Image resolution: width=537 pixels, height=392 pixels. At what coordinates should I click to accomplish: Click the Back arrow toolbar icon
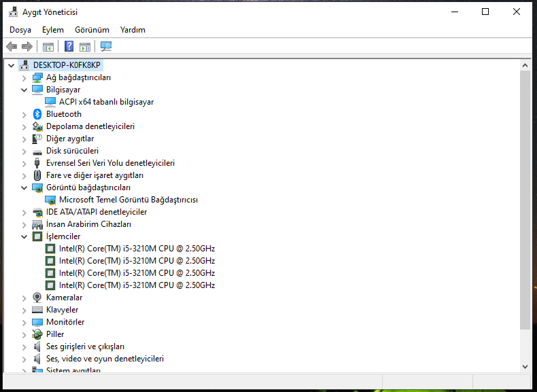pyautogui.click(x=12, y=46)
